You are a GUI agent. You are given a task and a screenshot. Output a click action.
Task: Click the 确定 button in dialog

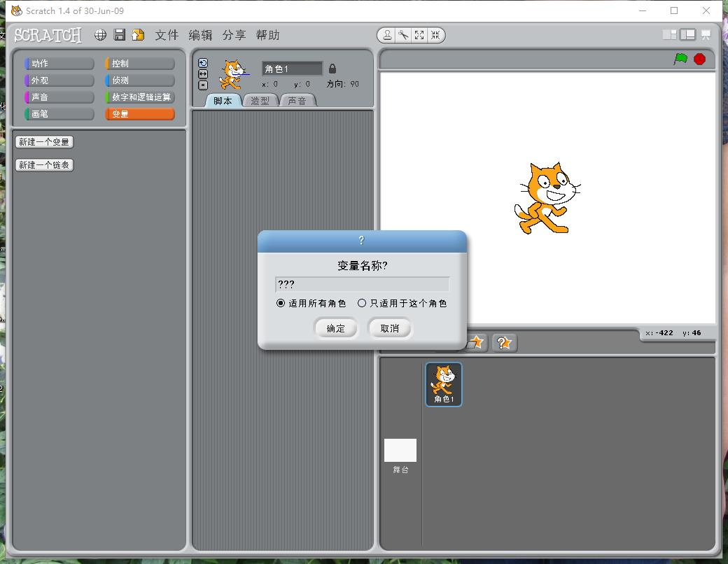pos(336,328)
